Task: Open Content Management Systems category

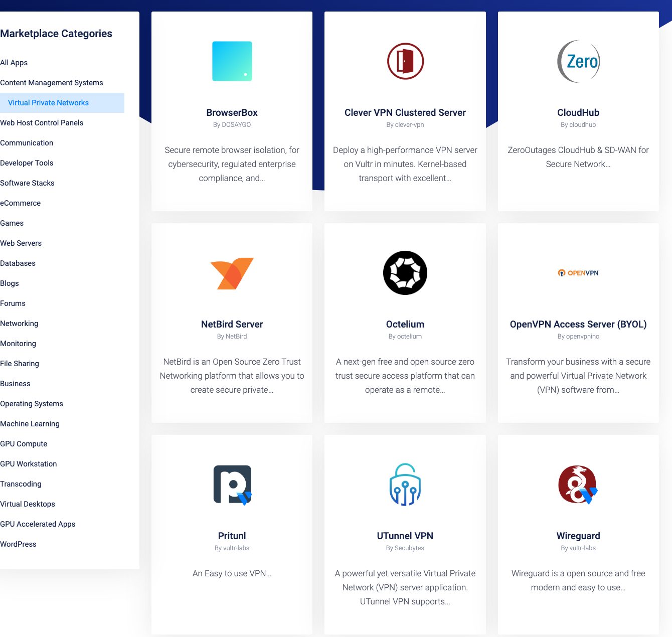Action: [x=52, y=83]
